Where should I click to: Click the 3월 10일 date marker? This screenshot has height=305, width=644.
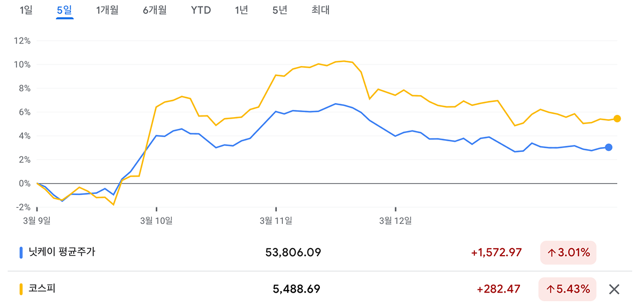click(156, 220)
